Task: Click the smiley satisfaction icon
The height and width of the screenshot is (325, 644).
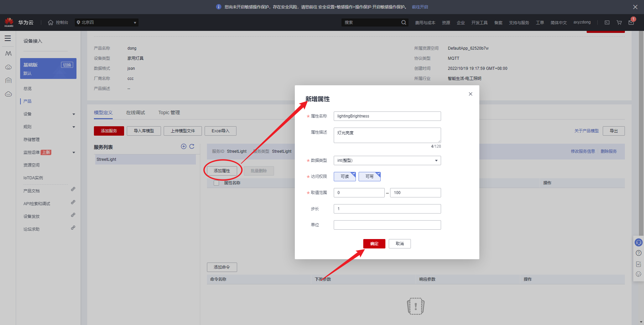Action: pos(639,274)
